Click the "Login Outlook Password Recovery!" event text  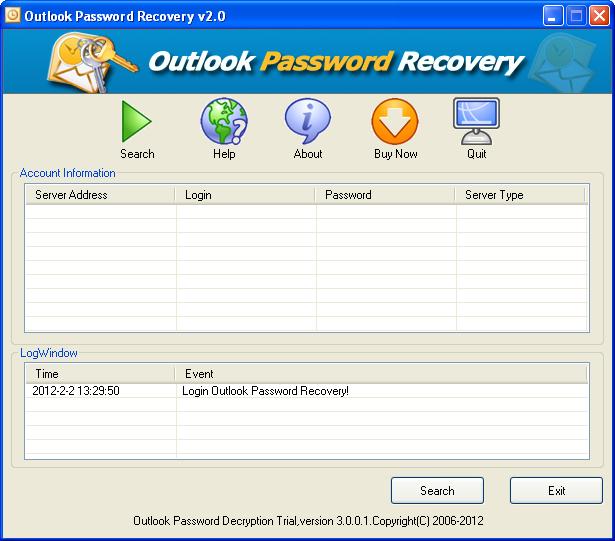pos(264,391)
